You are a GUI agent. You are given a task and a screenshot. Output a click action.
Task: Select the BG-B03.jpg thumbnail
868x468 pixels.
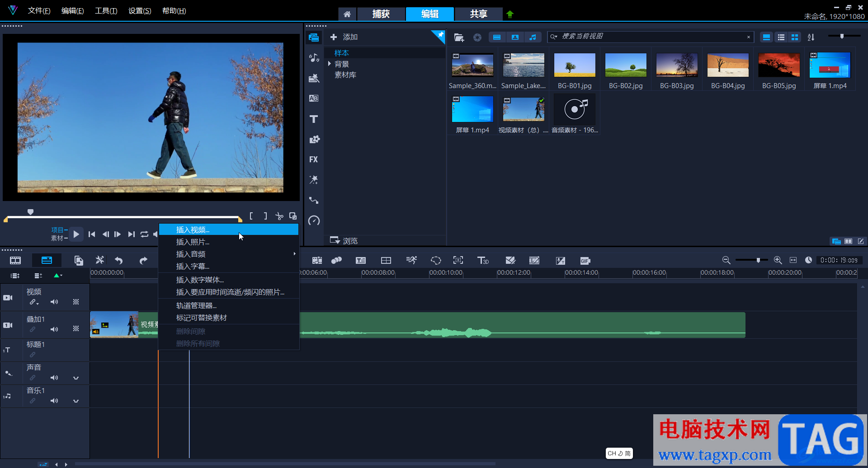(677, 65)
